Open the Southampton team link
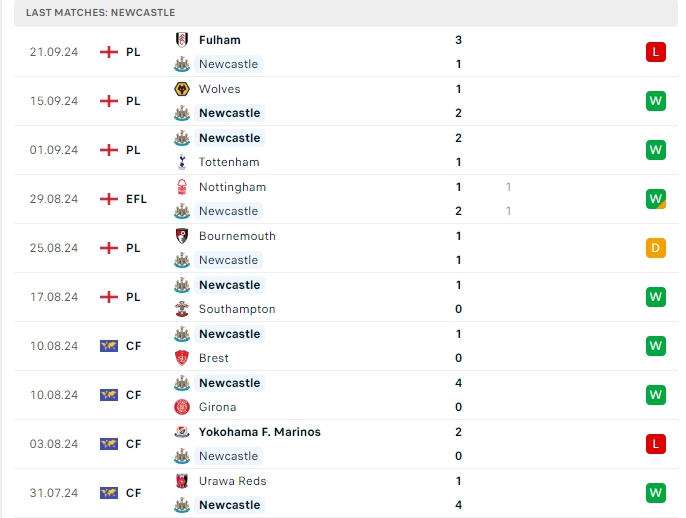 click(x=237, y=309)
